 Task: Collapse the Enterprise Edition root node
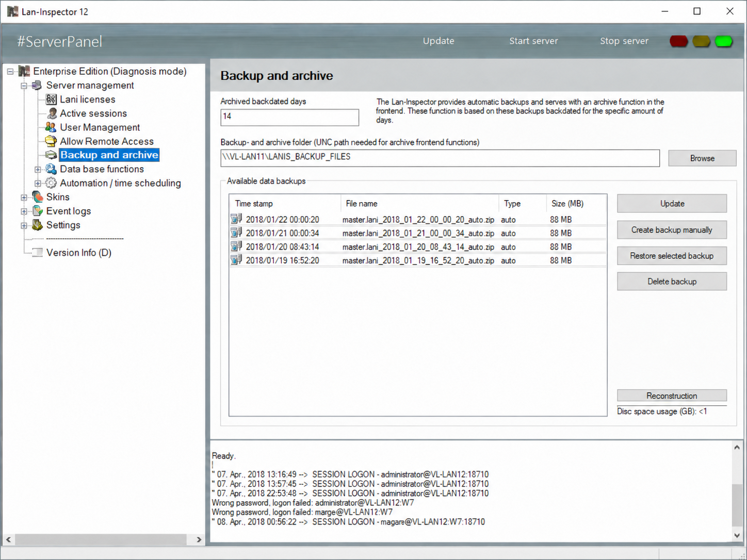click(x=10, y=71)
